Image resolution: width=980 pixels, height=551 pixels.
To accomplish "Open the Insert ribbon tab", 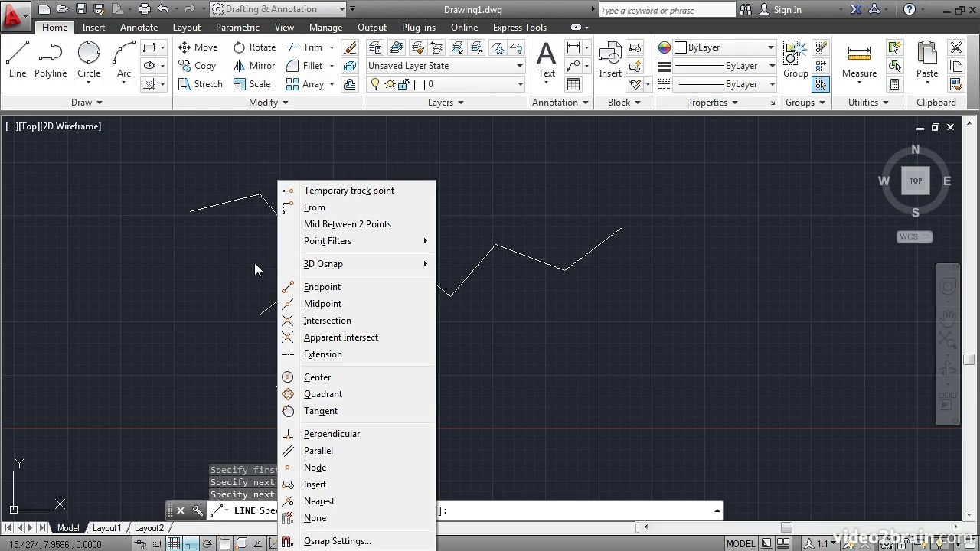I will (x=93, y=28).
